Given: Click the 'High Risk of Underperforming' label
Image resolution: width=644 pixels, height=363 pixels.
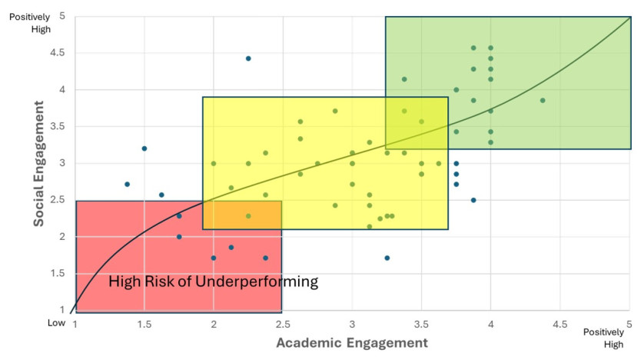Looking at the screenshot, I should coord(213,282).
